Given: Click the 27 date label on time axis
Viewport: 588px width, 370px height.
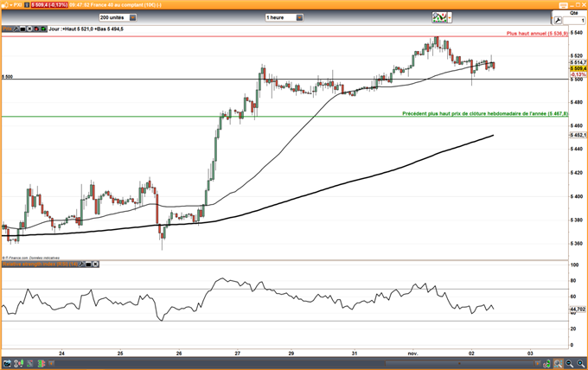Looking at the screenshot, I should pos(238,353).
